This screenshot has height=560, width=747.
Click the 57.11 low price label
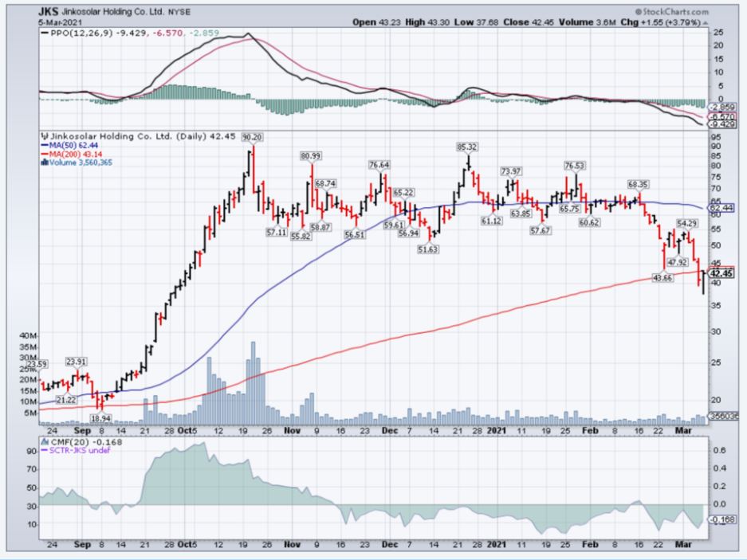[277, 232]
